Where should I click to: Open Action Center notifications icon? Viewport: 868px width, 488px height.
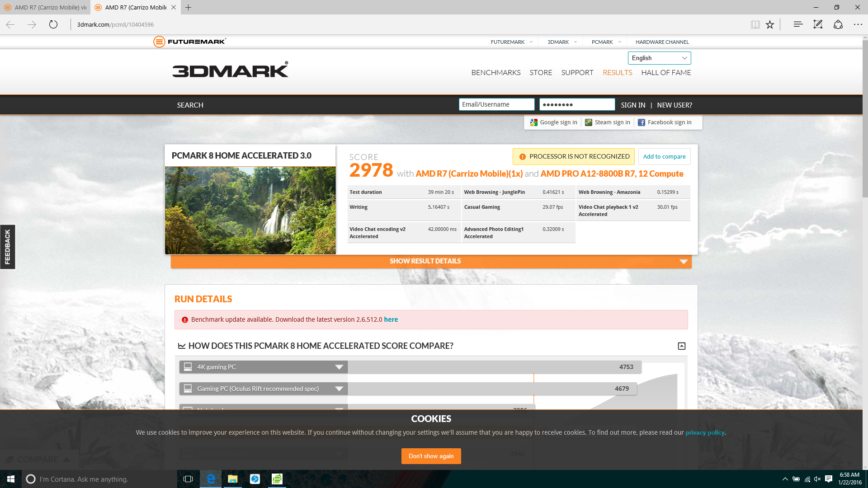pos(829,479)
